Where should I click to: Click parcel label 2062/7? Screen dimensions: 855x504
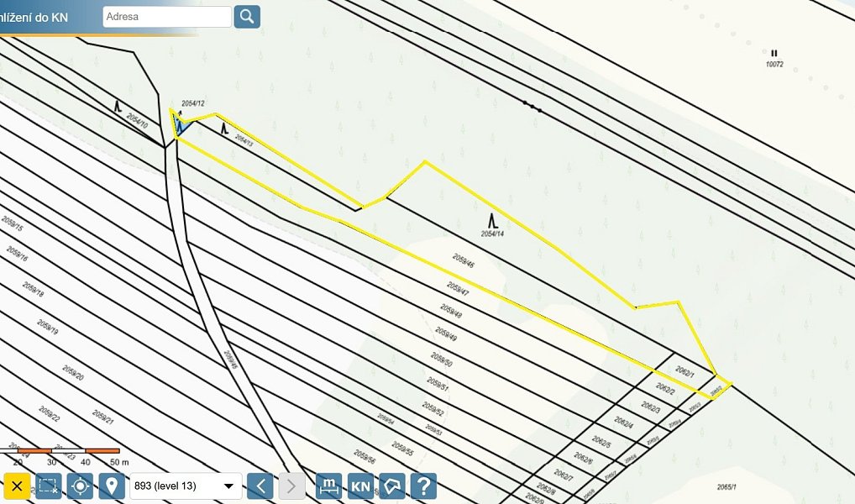click(x=564, y=475)
